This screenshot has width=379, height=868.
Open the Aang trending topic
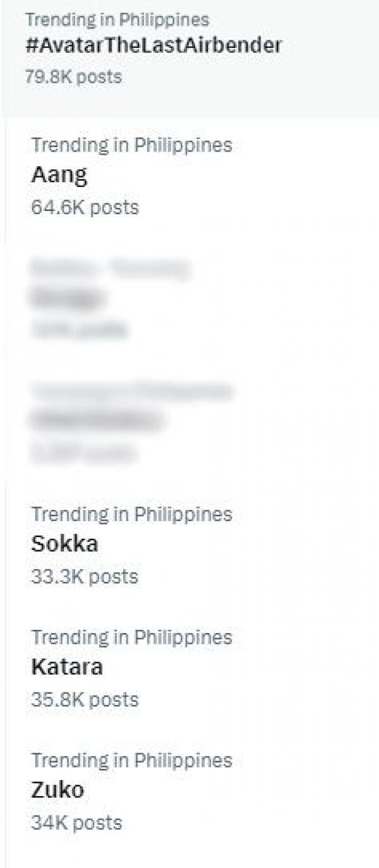click(x=59, y=175)
